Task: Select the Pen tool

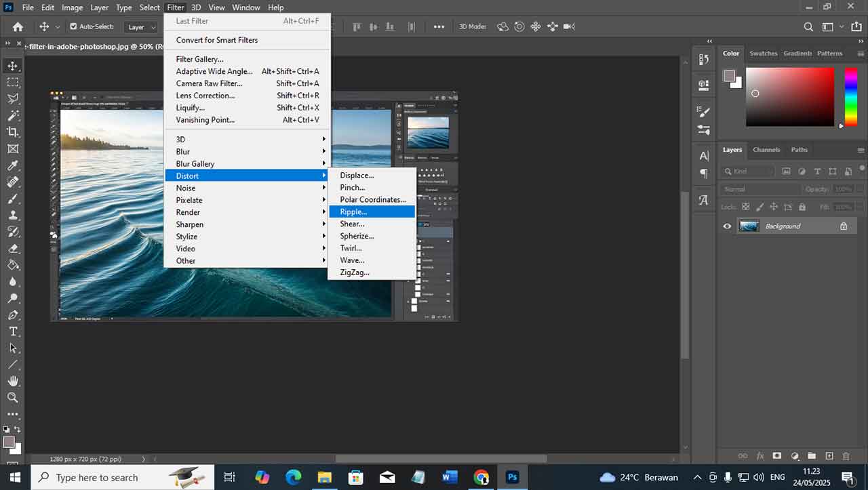Action: 12,314
